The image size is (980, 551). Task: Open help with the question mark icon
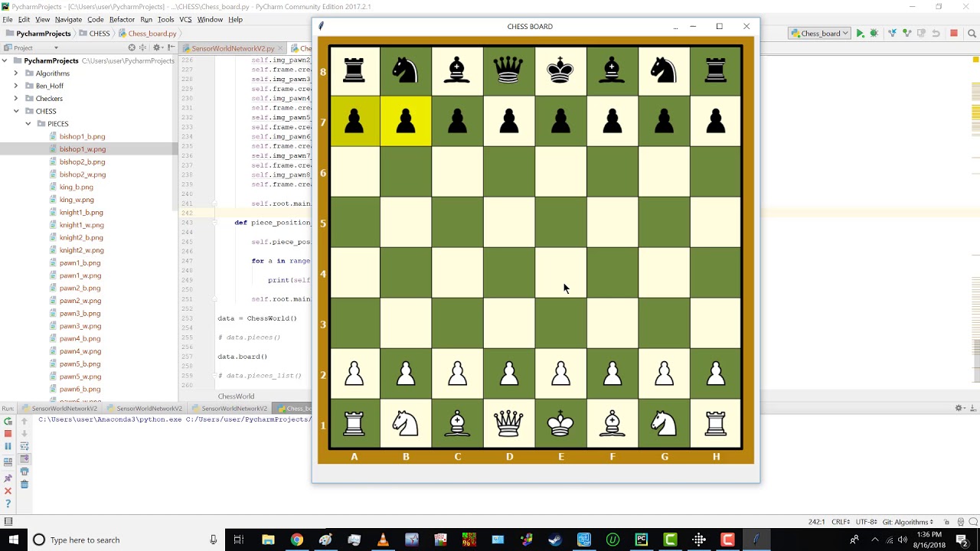[x=8, y=504]
